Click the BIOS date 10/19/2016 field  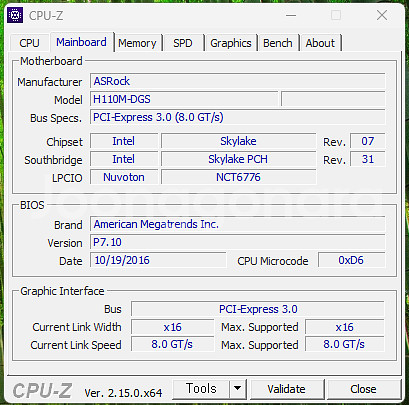point(158,260)
